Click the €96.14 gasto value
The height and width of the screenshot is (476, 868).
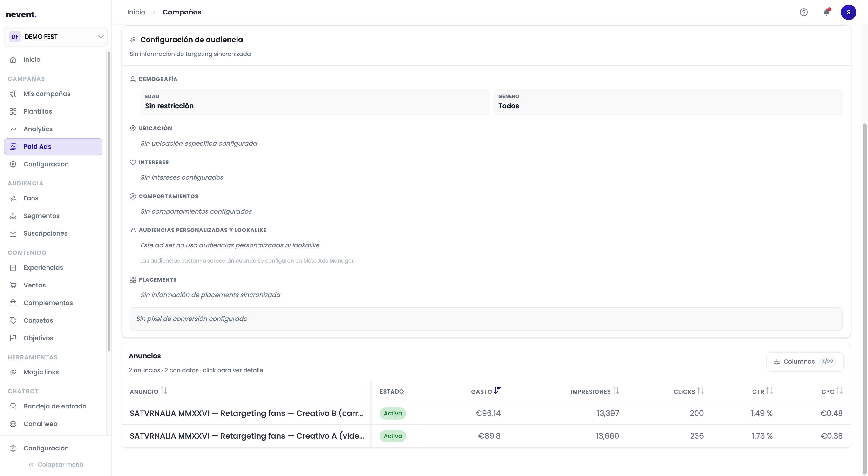click(x=488, y=413)
